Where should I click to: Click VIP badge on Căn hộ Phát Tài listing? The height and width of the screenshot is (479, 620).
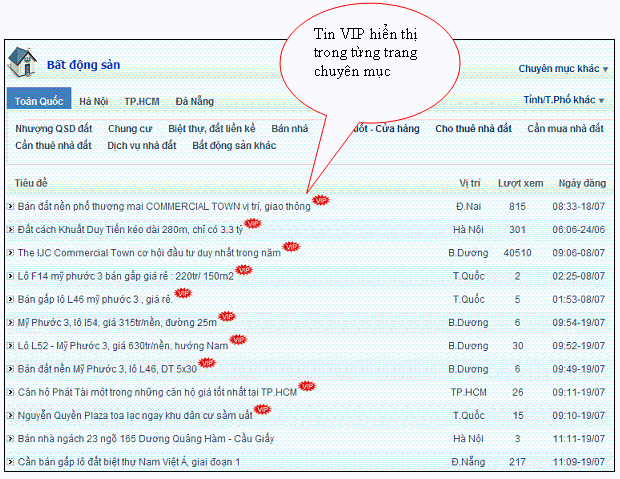[x=308, y=386]
